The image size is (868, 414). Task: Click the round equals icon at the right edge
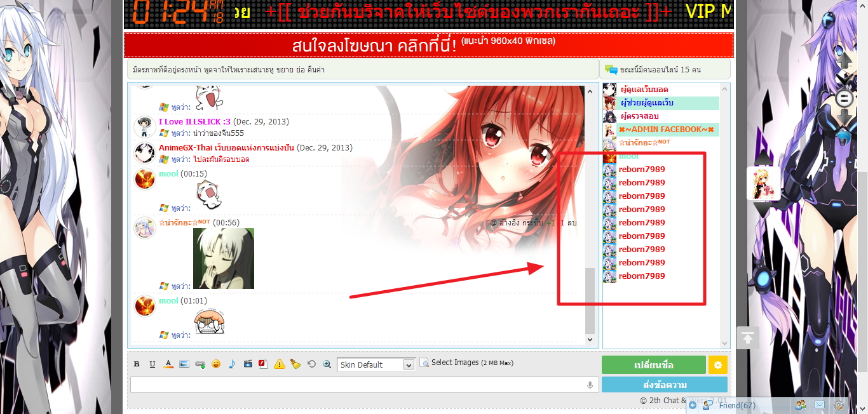pyautogui.click(x=844, y=98)
